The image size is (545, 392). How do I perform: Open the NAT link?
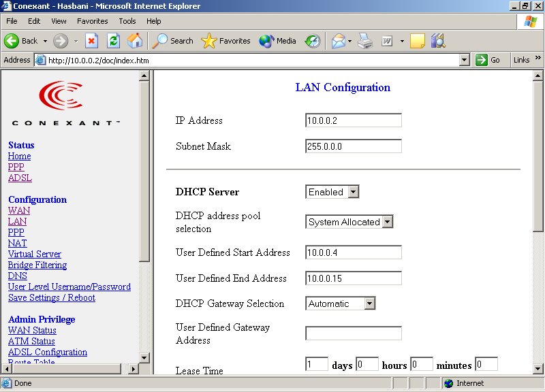(x=18, y=243)
